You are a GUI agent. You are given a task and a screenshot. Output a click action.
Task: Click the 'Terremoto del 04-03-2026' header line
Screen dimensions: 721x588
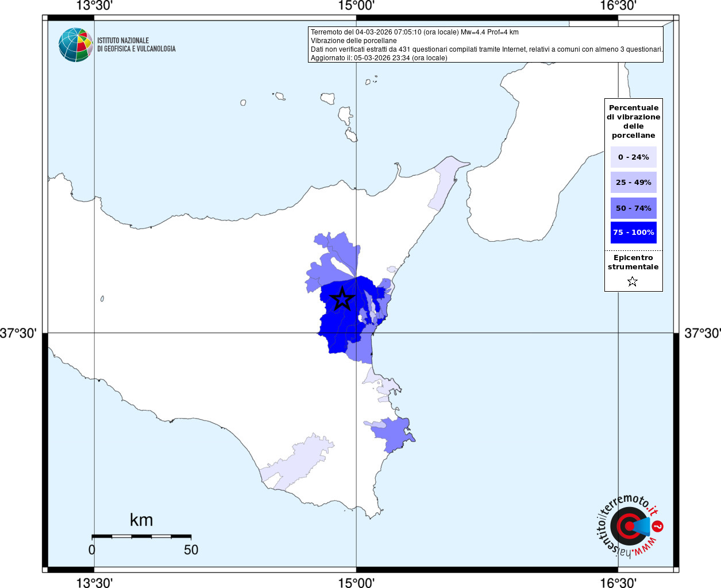(x=415, y=32)
